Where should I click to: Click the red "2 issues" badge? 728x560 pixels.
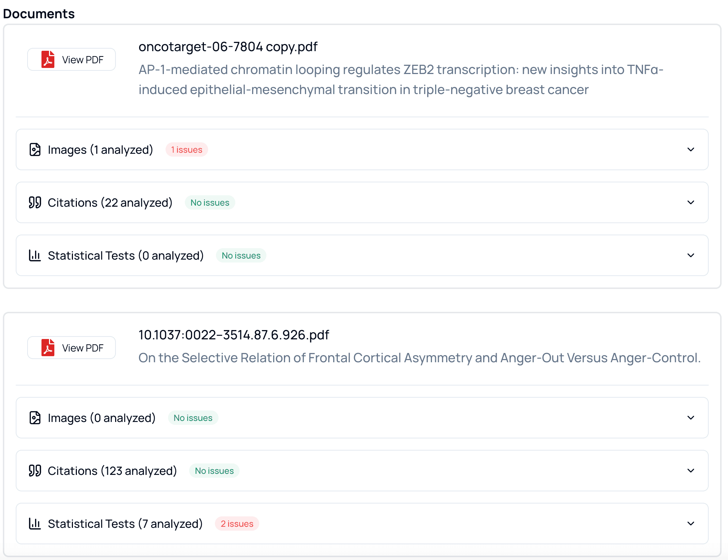pos(237,524)
